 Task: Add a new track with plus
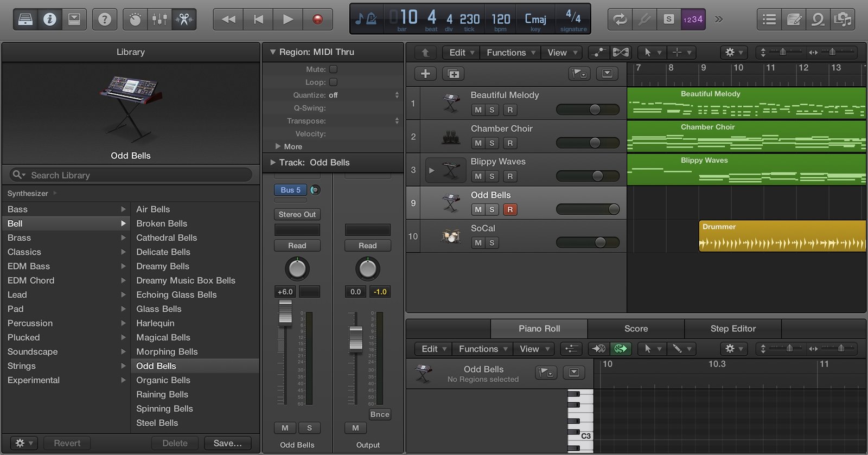425,74
